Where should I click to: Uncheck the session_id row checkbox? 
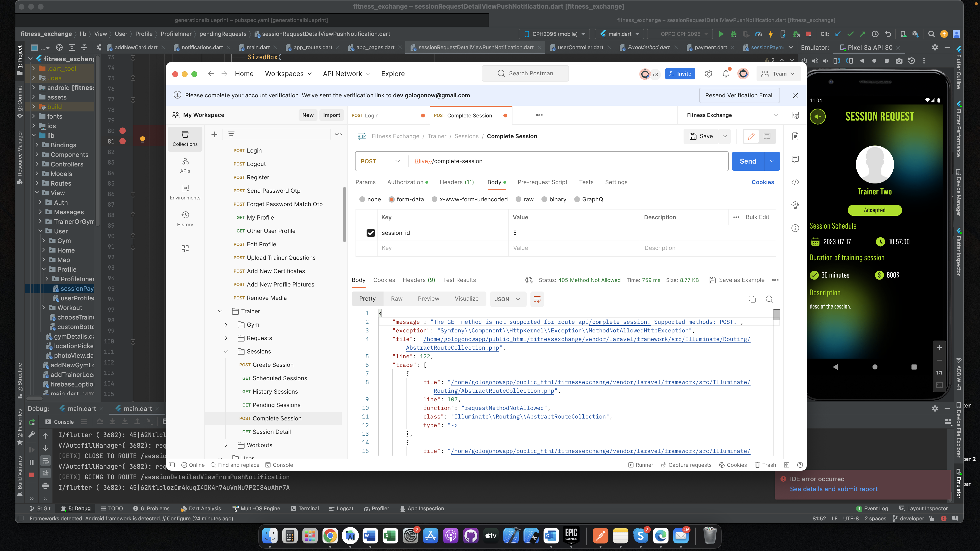point(371,233)
